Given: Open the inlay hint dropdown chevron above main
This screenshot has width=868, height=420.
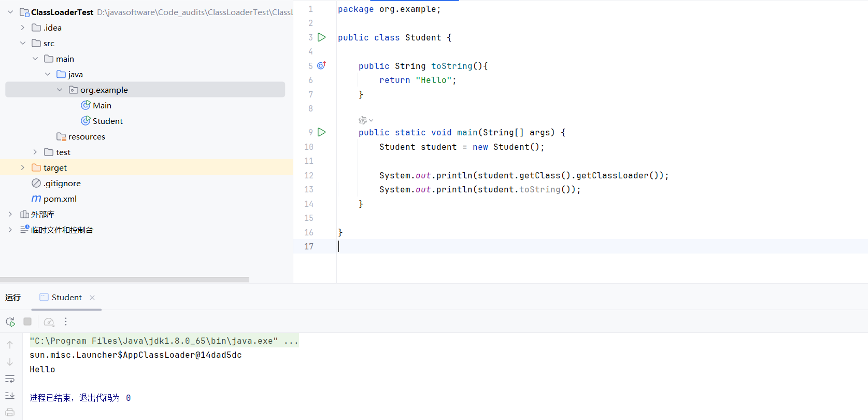Looking at the screenshot, I should pyautogui.click(x=371, y=120).
